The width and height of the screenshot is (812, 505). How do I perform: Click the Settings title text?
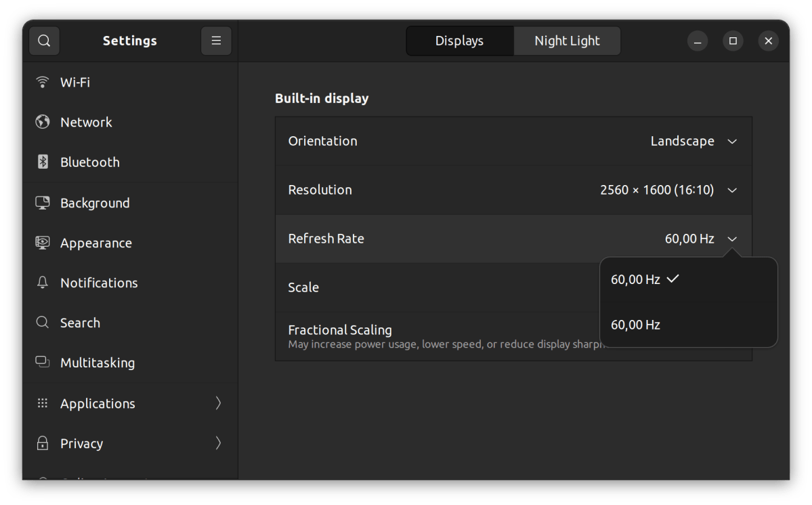point(129,41)
